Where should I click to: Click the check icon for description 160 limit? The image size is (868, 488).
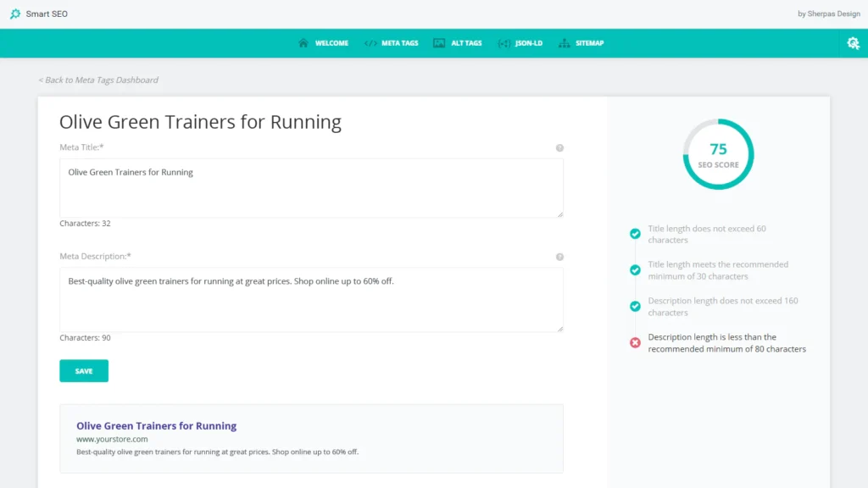click(x=635, y=306)
